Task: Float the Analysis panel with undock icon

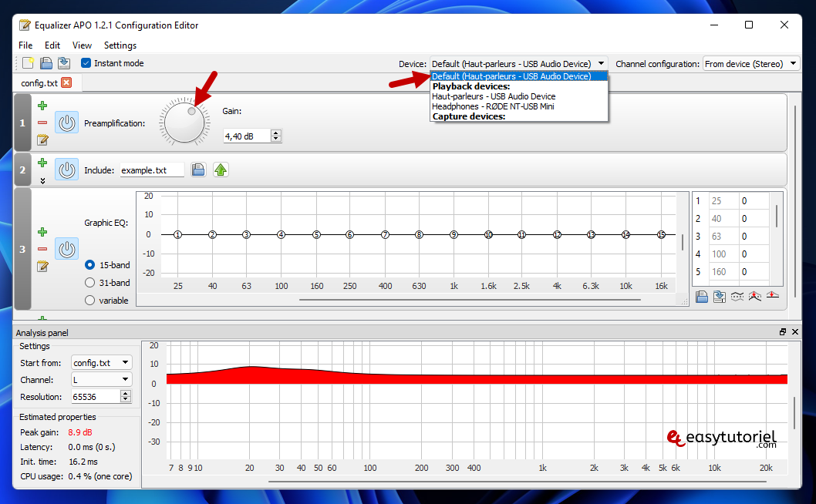Action: tap(783, 332)
